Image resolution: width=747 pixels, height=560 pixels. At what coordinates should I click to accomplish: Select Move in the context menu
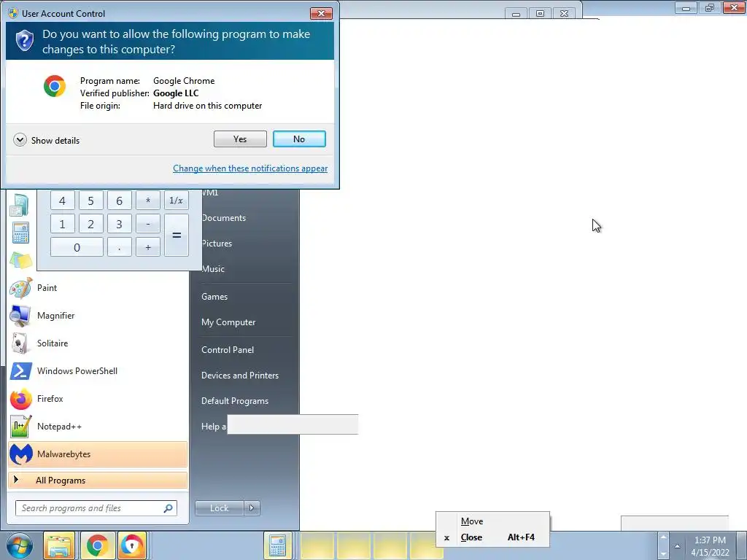(x=492, y=521)
